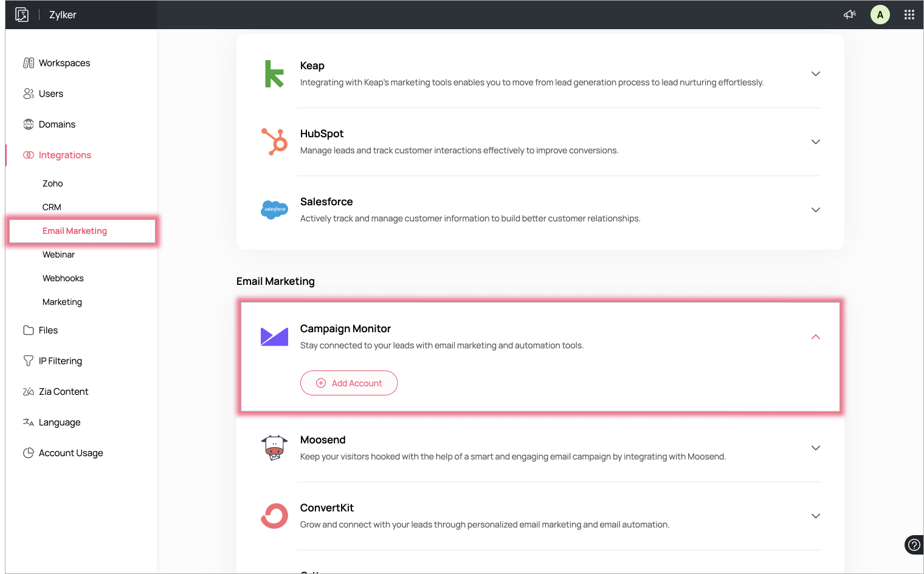Open Workspaces in the sidebar
924x574 pixels.
coord(64,63)
